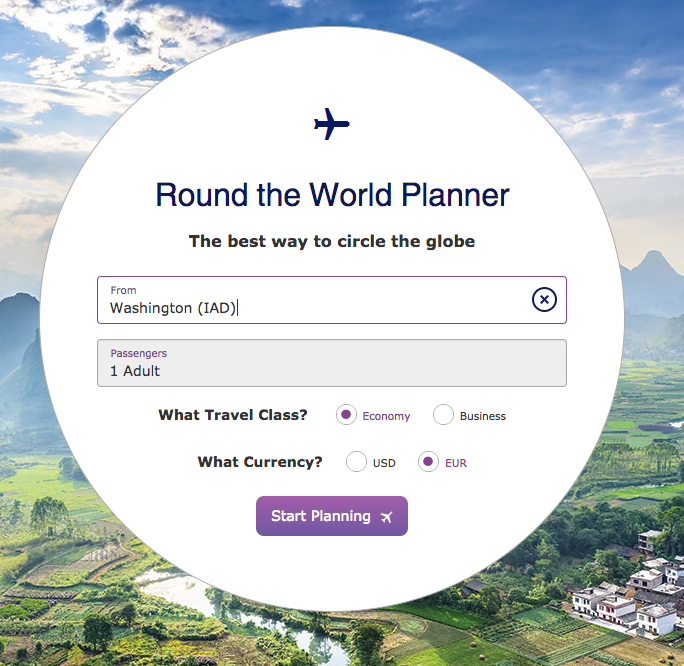This screenshot has height=666, width=684.
Task: Click the navy airplane logo icon
Action: tap(332, 125)
